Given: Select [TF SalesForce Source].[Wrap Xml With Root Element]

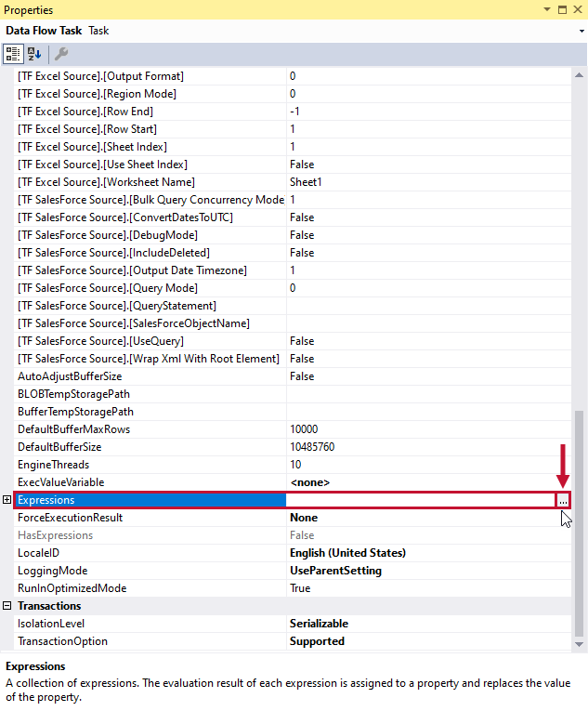Looking at the screenshot, I should click(149, 359).
